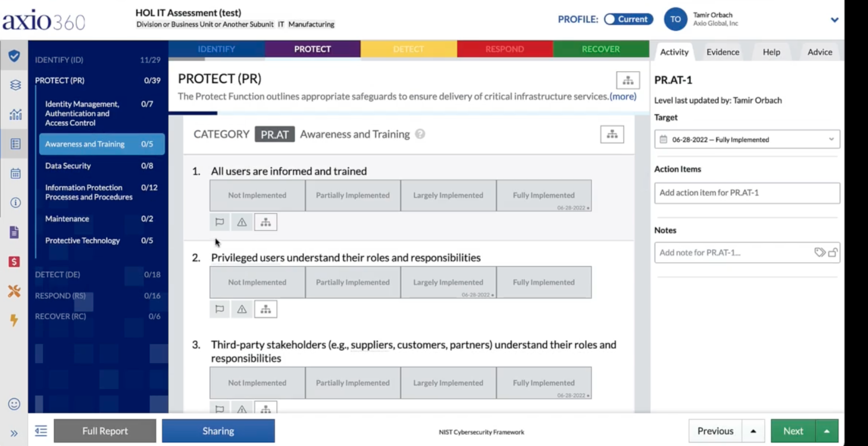
Task: Toggle the outline list icon beside Full Report
Action: click(x=41, y=431)
